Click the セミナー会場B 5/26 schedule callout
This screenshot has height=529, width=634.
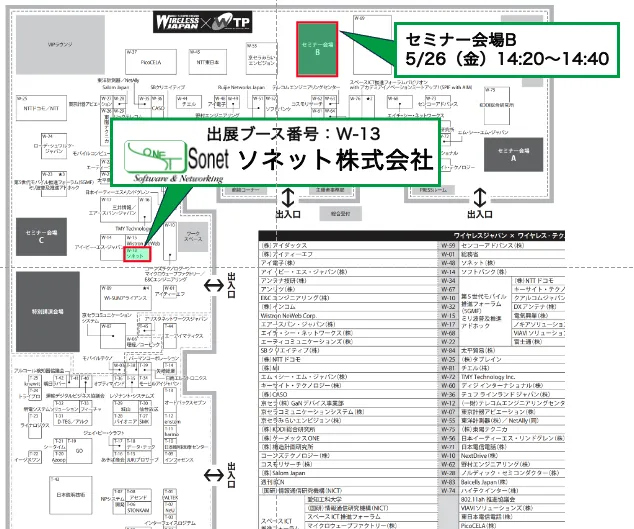pyautogui.click(x=507, y=50)
